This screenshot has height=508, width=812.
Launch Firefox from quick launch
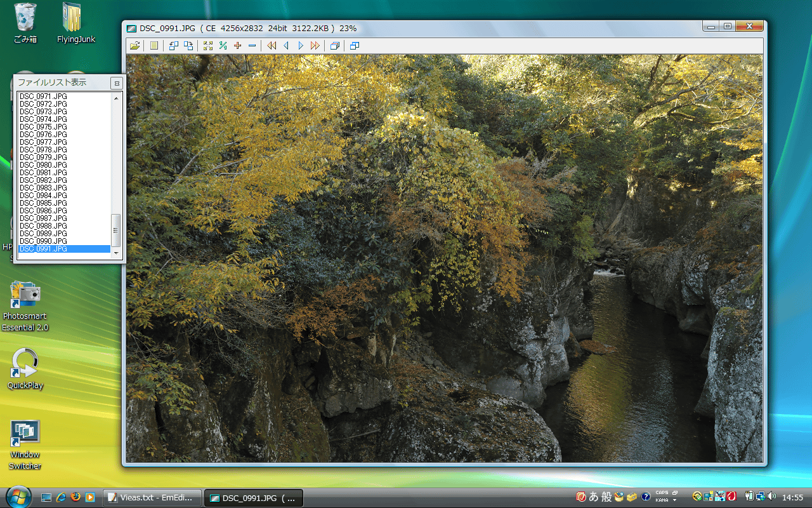coord(75,497)
